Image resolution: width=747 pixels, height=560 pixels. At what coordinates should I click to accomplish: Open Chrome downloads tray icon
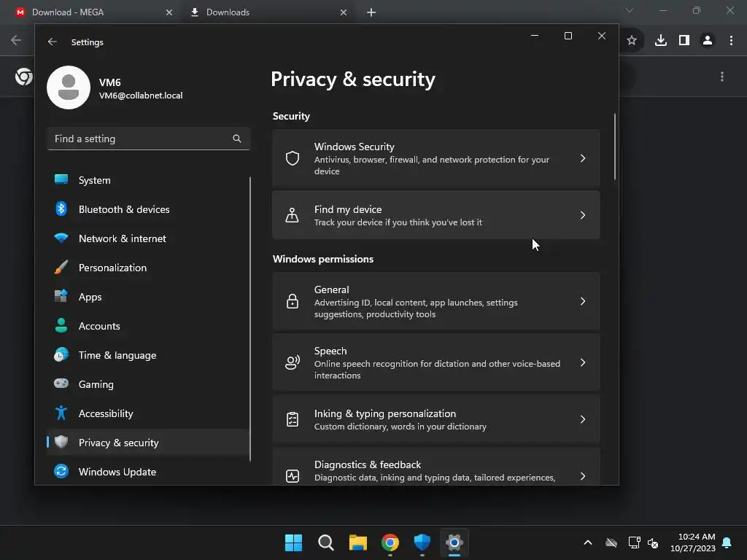pos(661,41)
